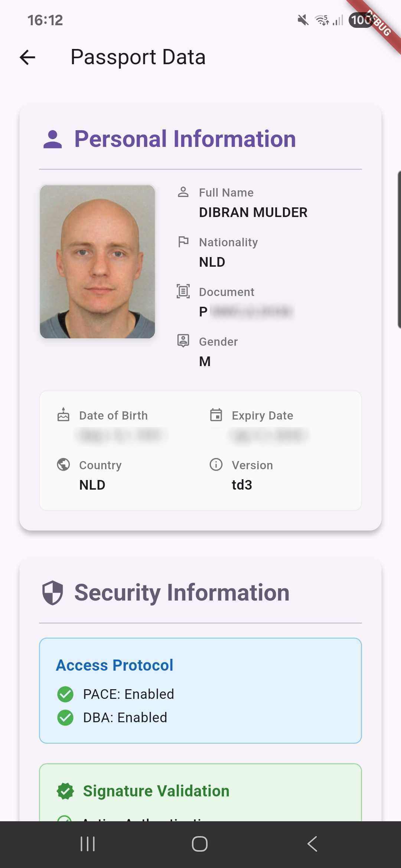Tap the Android home button

coord(200,844)
